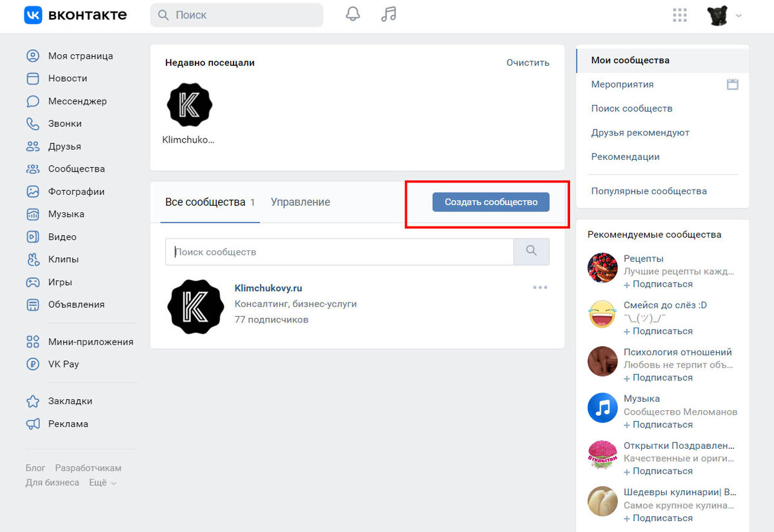This screenshot has height=532, width=774.
Task: Click the VK Pay ruble icon
Action: pos(33,364)
